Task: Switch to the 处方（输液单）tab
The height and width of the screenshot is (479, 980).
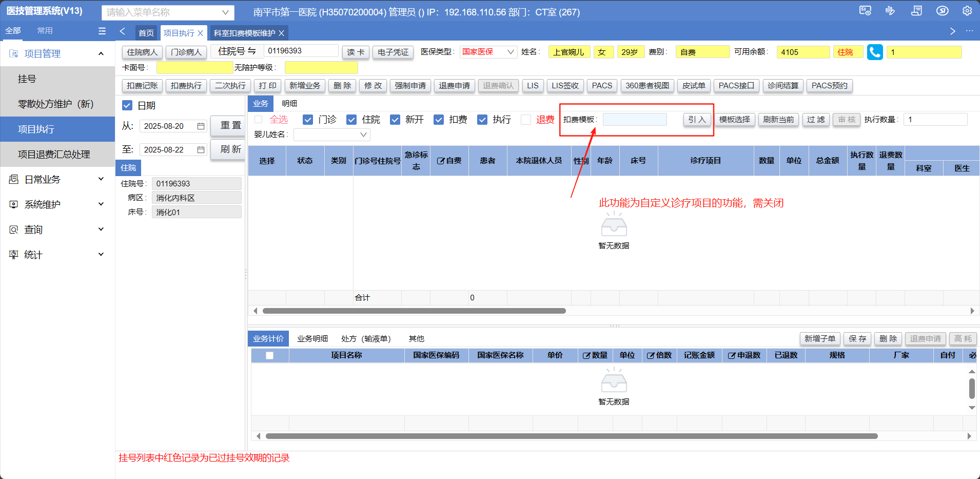Action: click(x=366, y=339)
